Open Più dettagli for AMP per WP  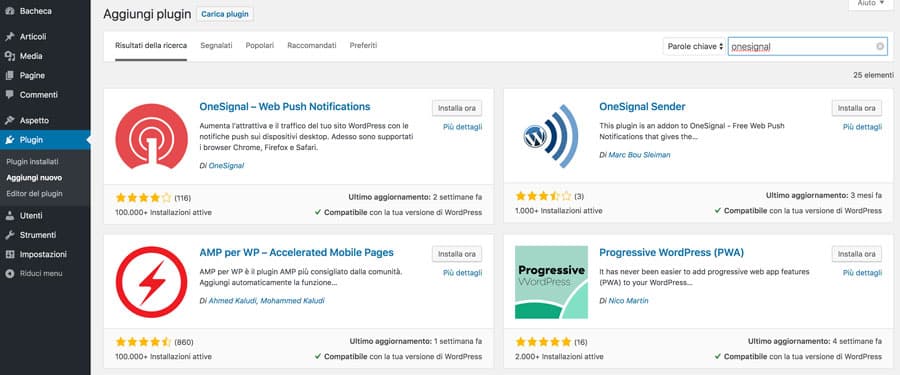(463, 273)
